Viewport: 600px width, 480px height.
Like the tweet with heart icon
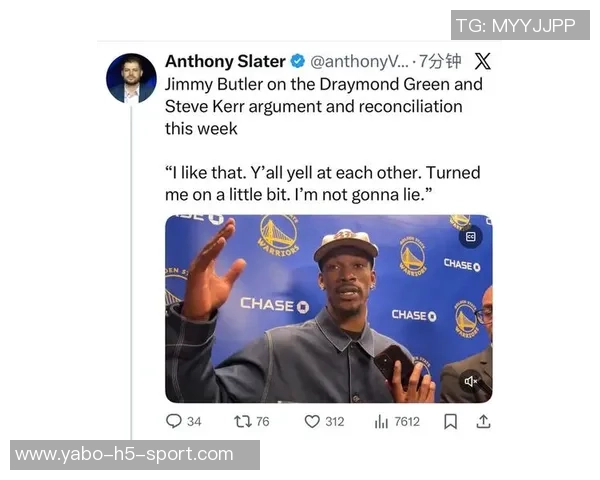pos(312,421)
